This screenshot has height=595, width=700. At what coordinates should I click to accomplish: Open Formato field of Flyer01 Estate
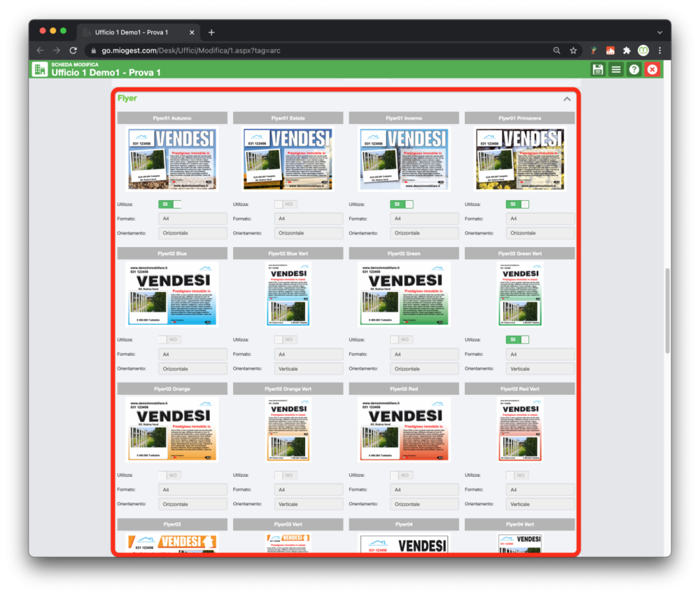(309, 218)
